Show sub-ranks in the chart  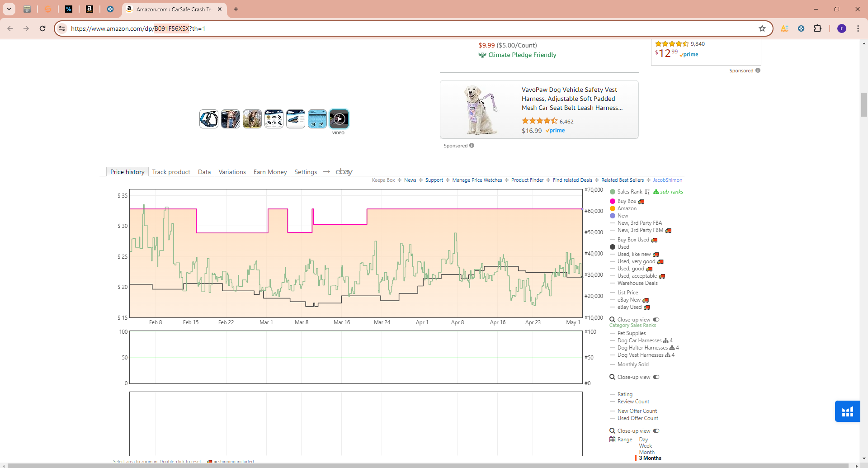pos(668,192)
